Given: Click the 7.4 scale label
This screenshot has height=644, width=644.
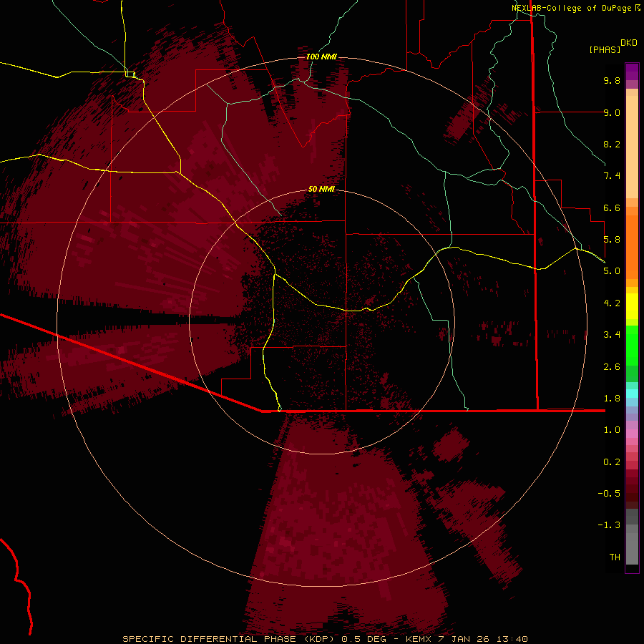Looking at the screenshot, I should pos(612,176).
